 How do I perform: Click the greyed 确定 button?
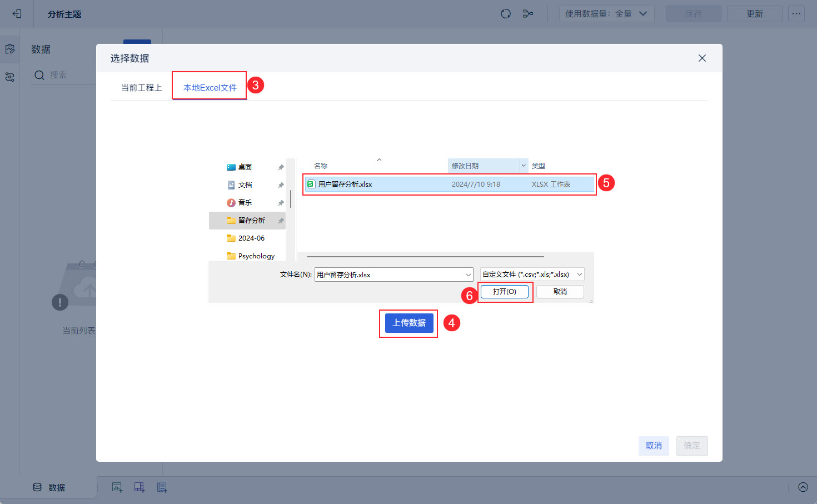tap(692, 446)
